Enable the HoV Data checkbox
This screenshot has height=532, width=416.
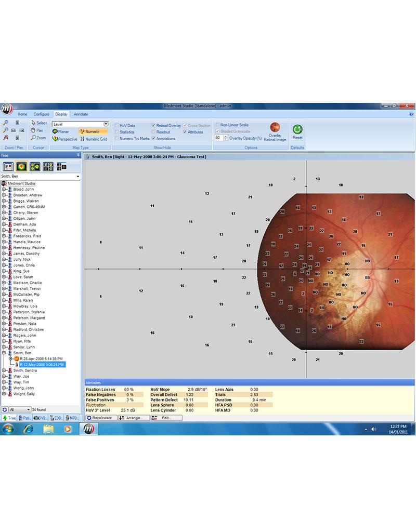click(x=117, y=125)
